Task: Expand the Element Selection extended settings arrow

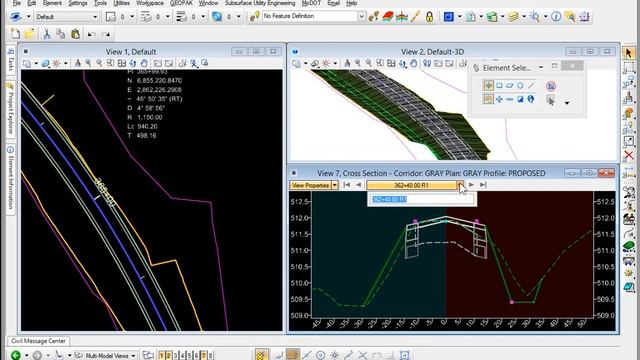Action: tap(567, 103)
